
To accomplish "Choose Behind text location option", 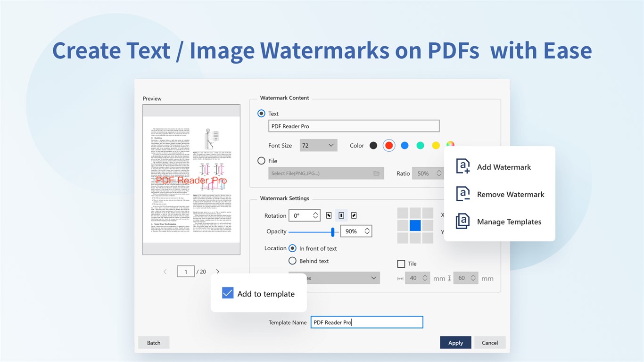I will tap(292, 261).
